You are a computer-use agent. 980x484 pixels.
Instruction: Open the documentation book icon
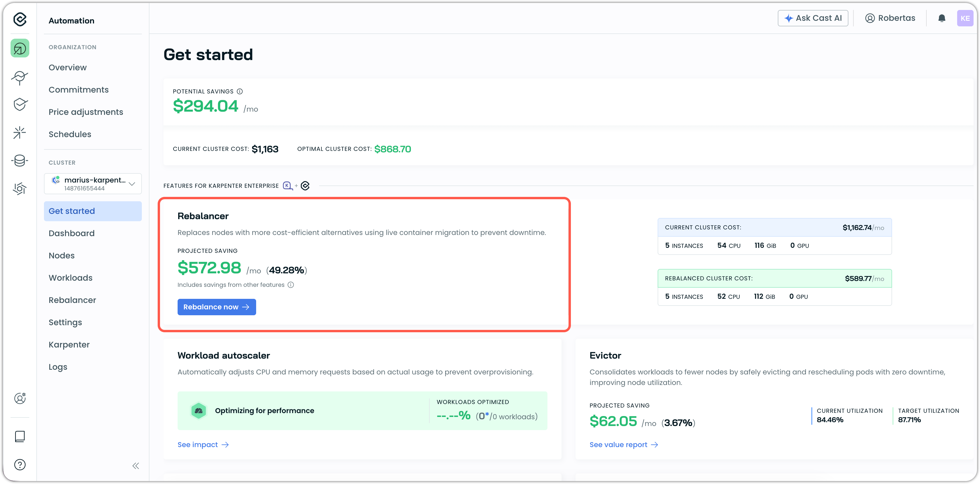20,436
